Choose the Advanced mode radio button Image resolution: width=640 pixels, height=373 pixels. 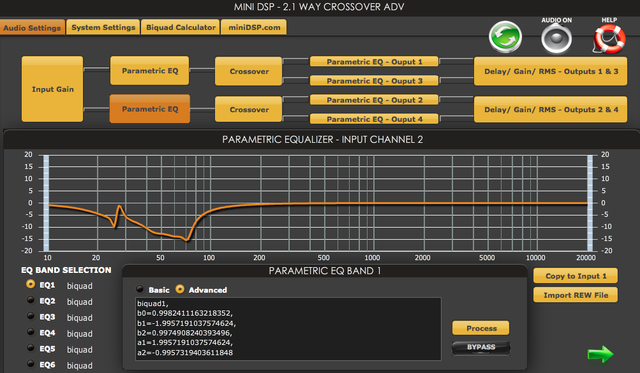click(180, 289)
